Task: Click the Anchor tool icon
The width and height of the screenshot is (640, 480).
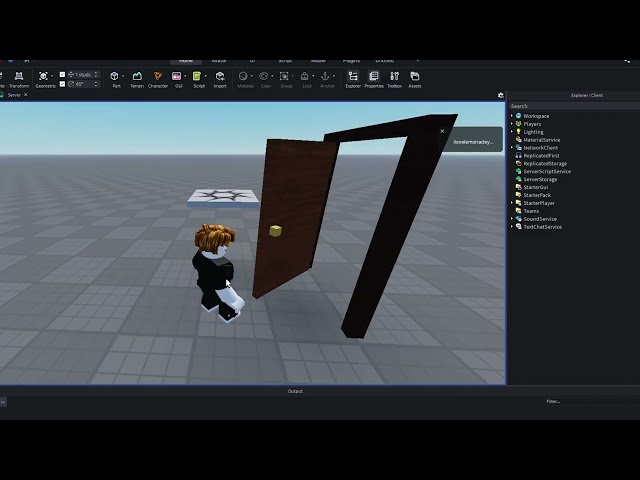Action: tap(325, 76)
